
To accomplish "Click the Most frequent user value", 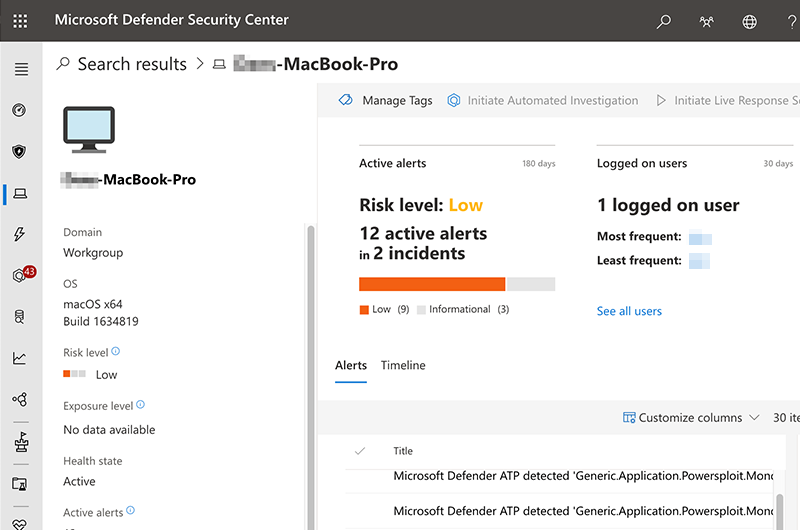I will click(x=700, y=237).
